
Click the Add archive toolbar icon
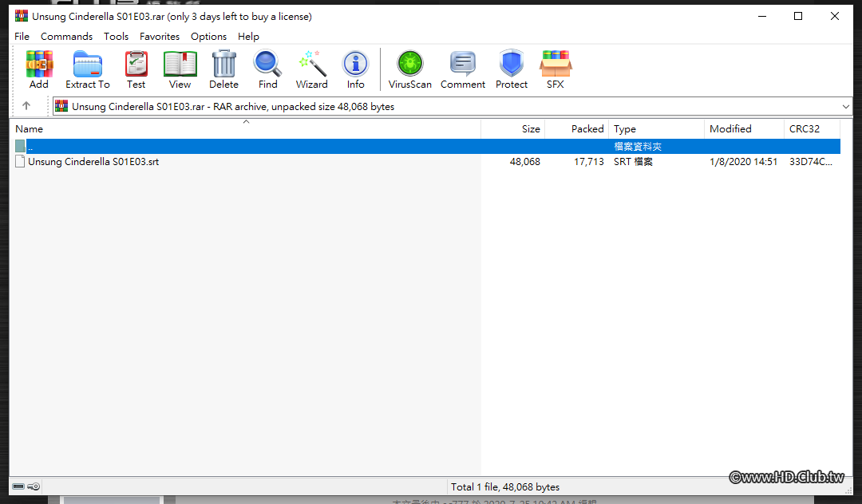click(x=39, y=65)
